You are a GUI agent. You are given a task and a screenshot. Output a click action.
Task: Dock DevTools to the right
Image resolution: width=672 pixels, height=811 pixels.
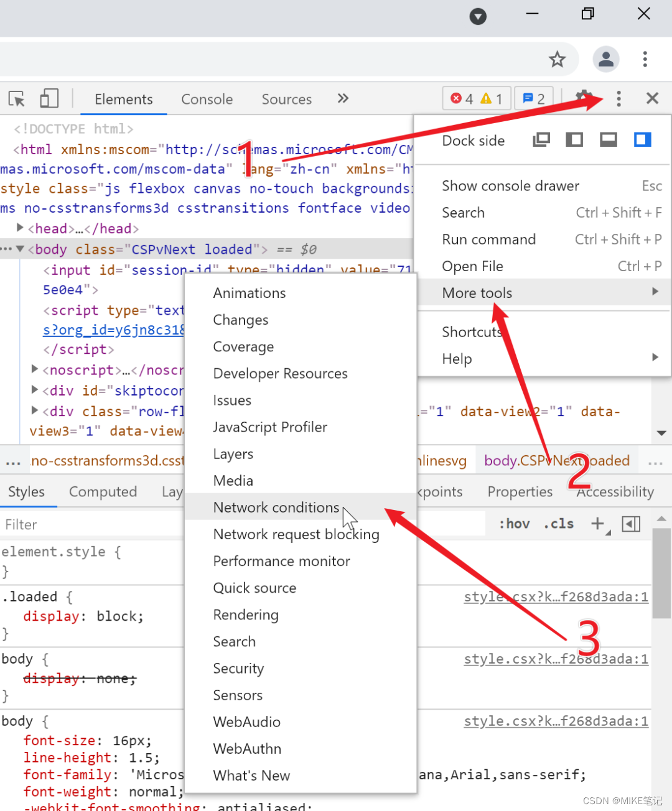(x=643, y=140)
